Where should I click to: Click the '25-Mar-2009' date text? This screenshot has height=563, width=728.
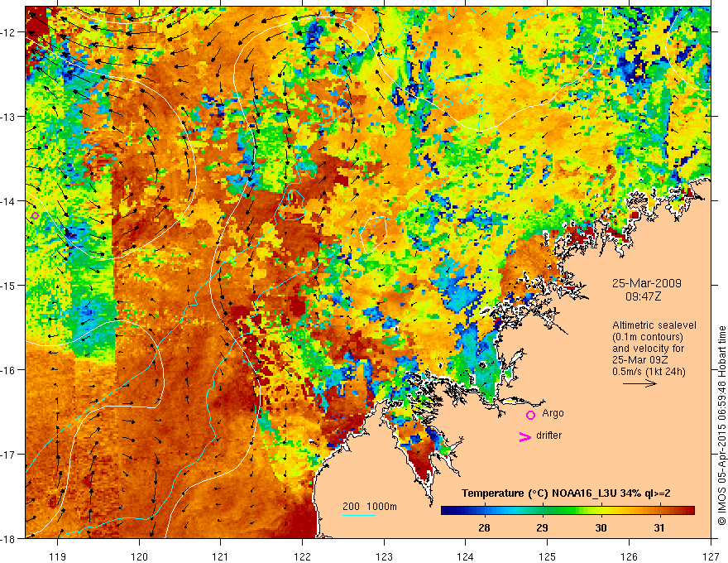click(x=647, y=283)
